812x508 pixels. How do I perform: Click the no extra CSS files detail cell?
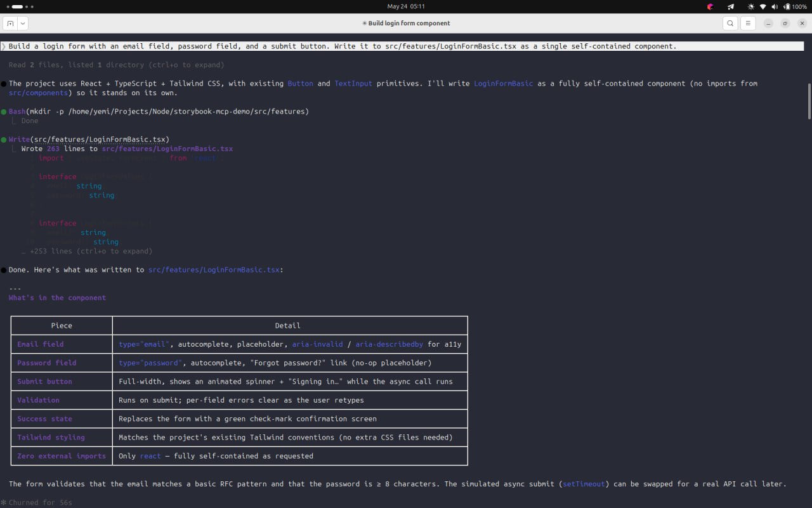coord(290,438)
